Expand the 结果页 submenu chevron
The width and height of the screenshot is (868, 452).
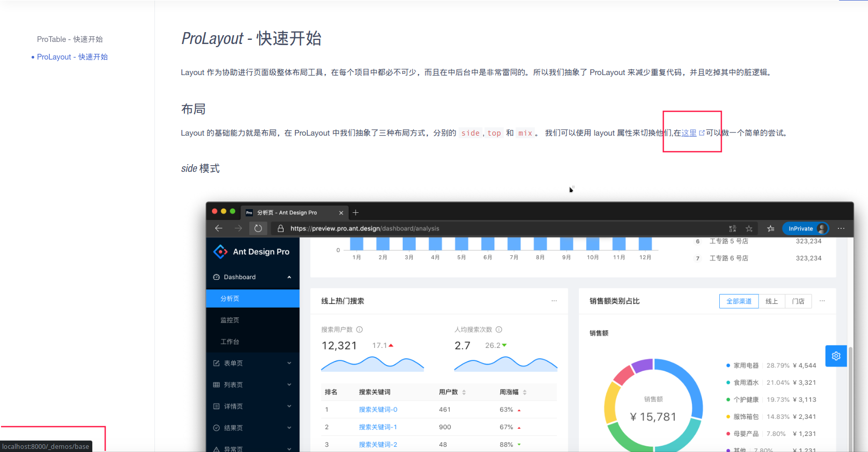click(289, 428)
